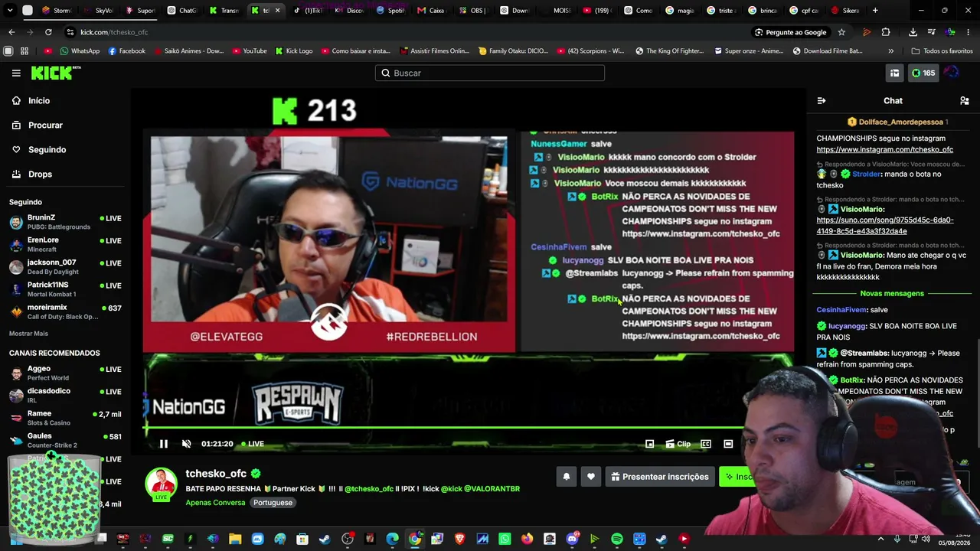Select the Portuguese language tag

273,503
